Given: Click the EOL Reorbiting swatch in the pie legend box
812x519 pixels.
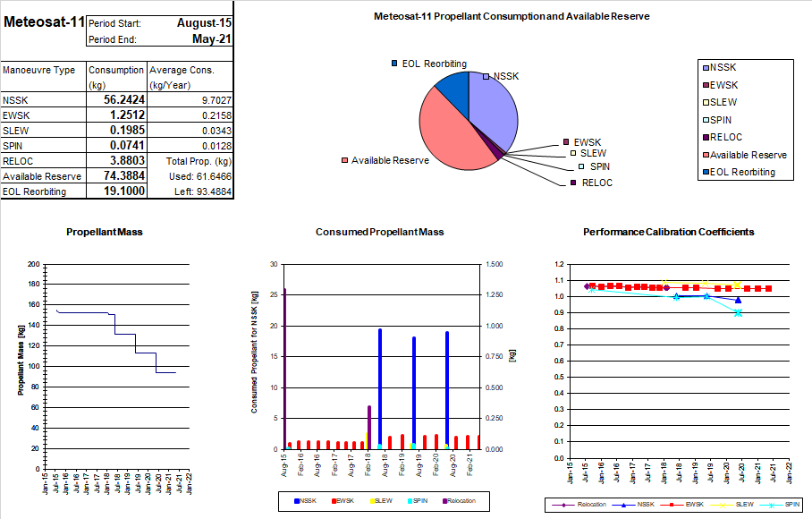Looking at the screenshot, I should pyautogui.click(x=706, y=172).
